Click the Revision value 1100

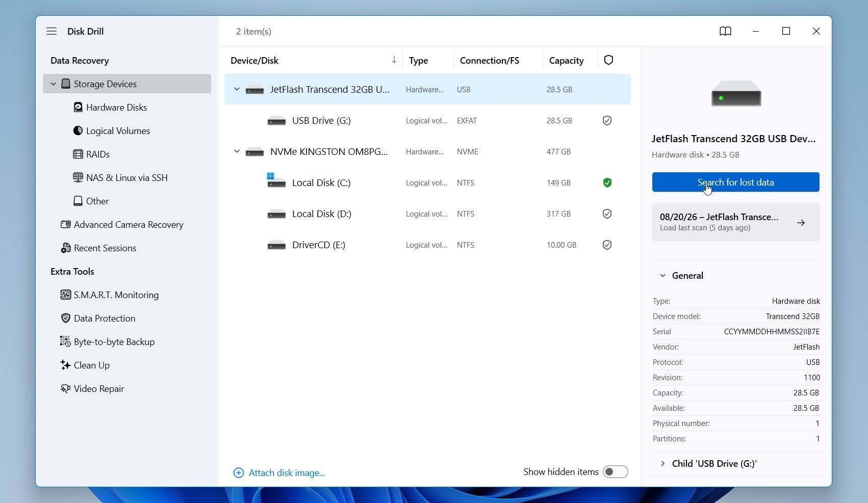[x=811, y=377]
